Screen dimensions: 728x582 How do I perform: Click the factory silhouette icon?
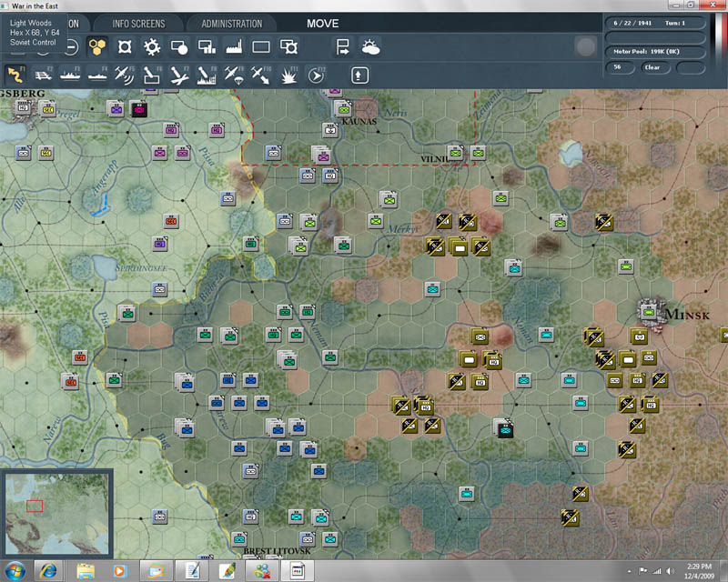click(x=234, y=47)
